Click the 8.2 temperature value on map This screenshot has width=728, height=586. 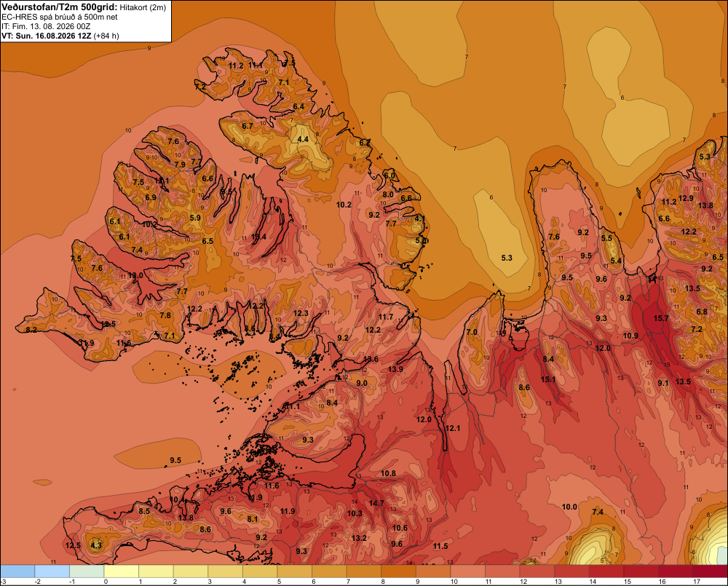31,330
